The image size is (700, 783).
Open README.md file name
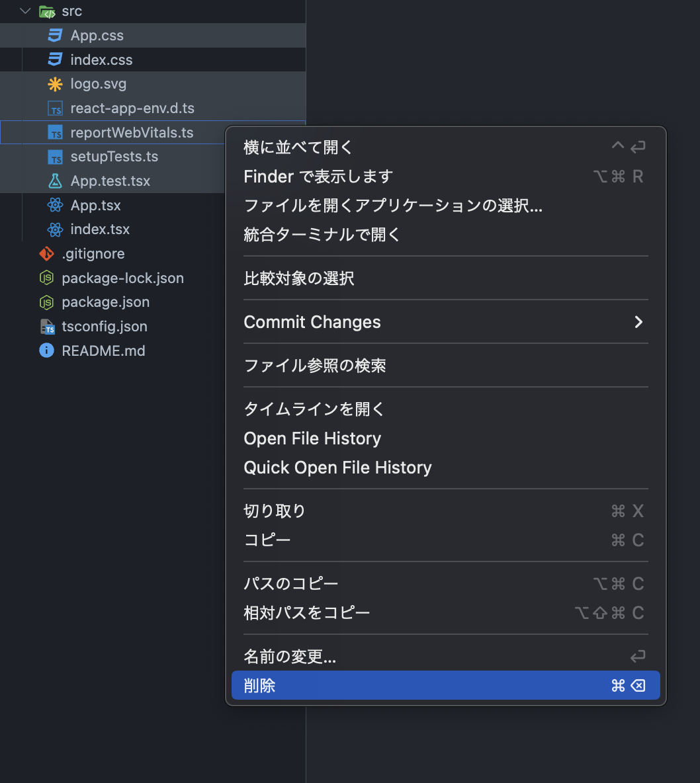103,350
